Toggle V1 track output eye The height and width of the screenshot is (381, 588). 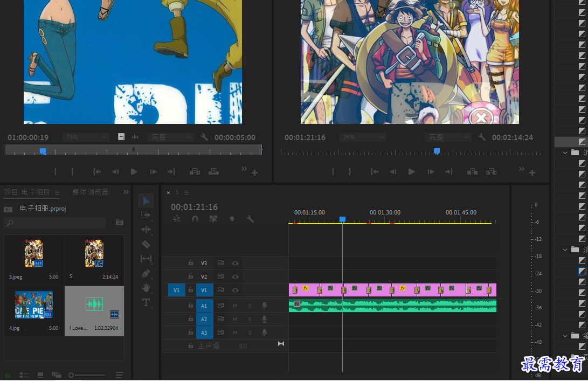pyautogui.click(x=235, y=290)
